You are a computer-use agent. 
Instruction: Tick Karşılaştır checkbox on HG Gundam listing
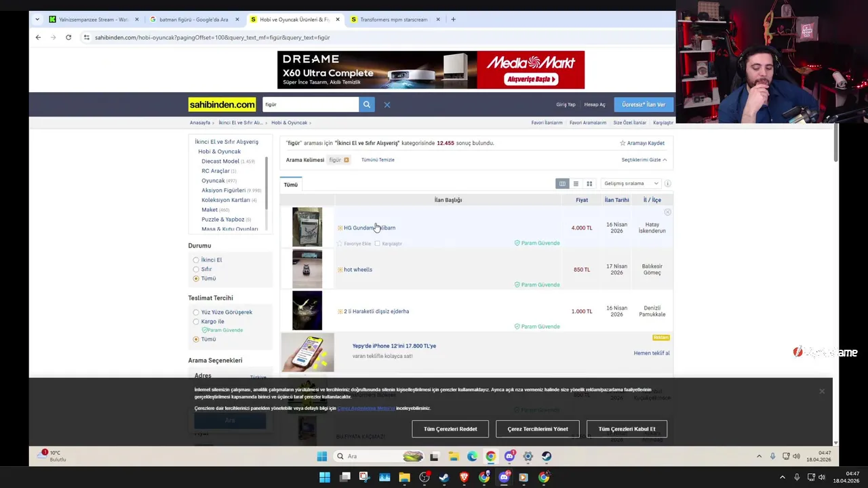[377, 243]
